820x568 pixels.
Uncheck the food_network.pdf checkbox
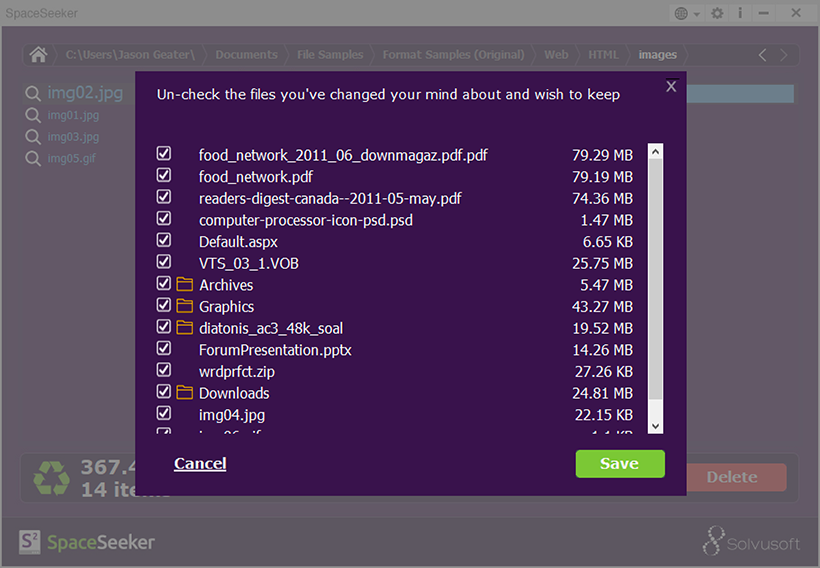164,175
